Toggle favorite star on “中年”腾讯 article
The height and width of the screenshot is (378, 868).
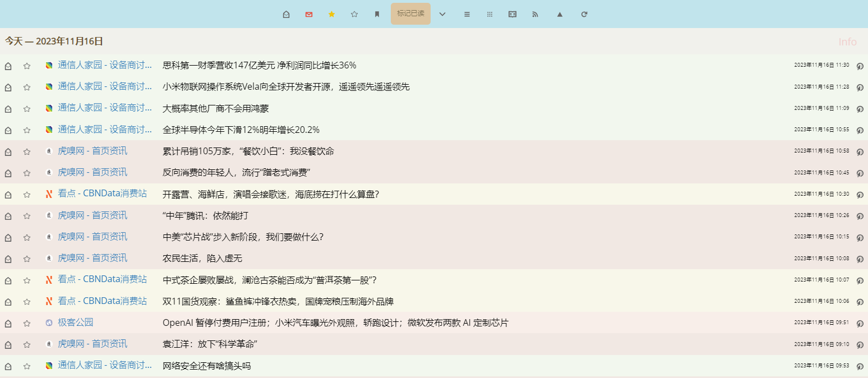[x=27, y=216]
